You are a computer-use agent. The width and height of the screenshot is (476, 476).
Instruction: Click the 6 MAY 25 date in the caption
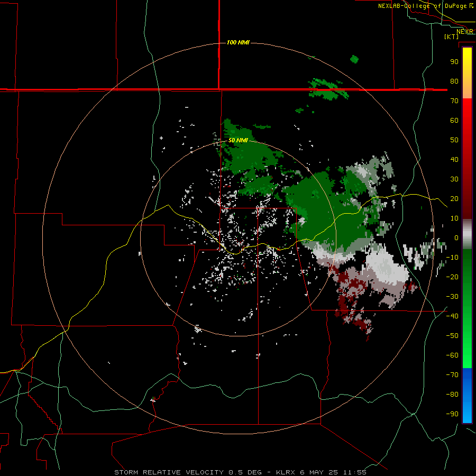pos(319,472)
